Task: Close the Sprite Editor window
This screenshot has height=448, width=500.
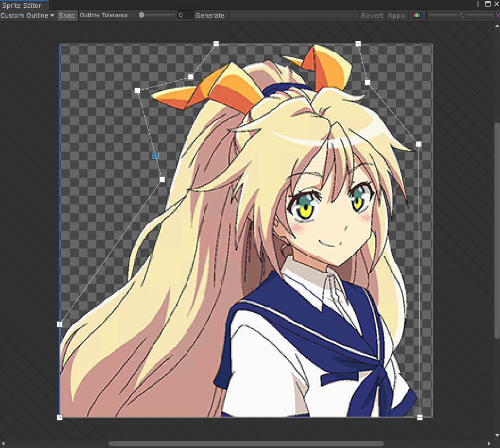Action: click(497, 4)
